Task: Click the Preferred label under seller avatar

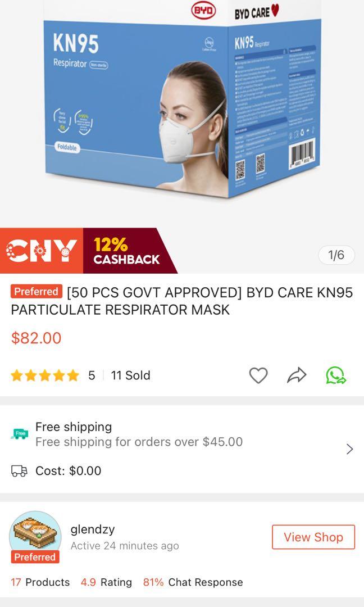Action: coord(35,557)
